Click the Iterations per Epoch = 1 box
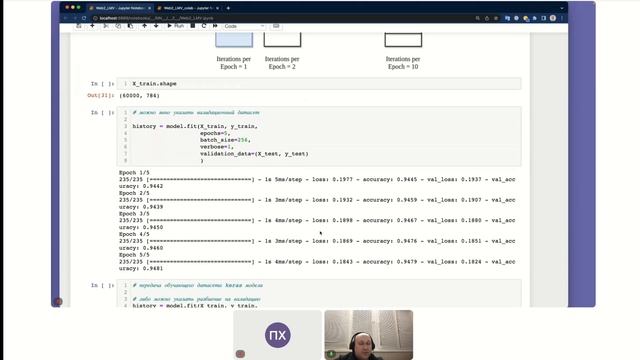 (x=234, y=40)
